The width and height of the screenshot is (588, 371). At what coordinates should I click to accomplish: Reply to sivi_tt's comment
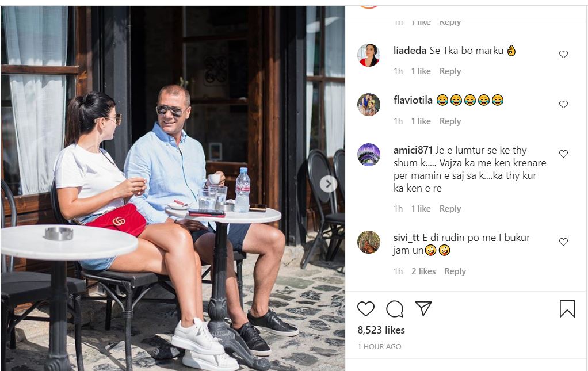(x=455, y=271)
